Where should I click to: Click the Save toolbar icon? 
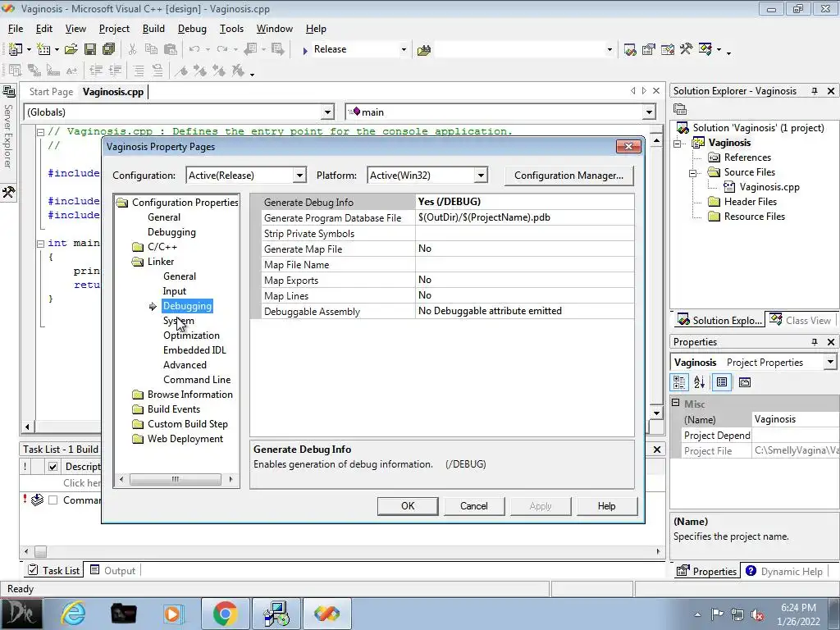point(90,49)
